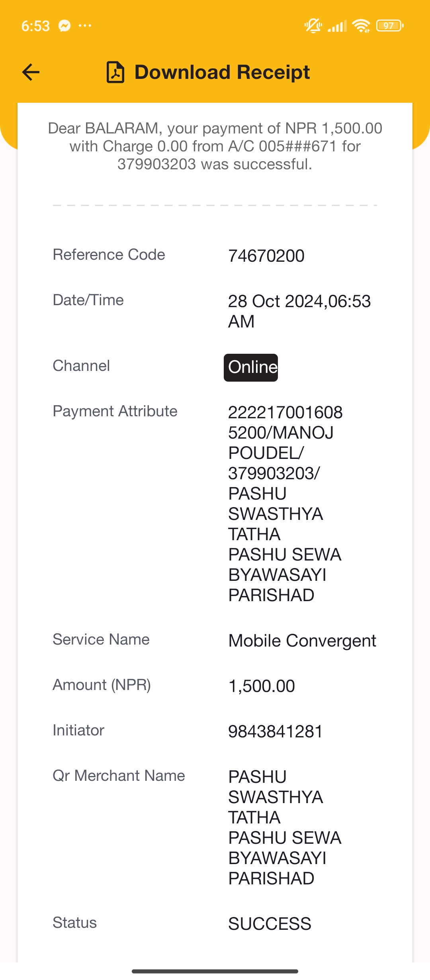The image size is (430, 980).
Task: Tap the initiator number 9843841281
Action: pyautogui.click(x=276, y=731)
